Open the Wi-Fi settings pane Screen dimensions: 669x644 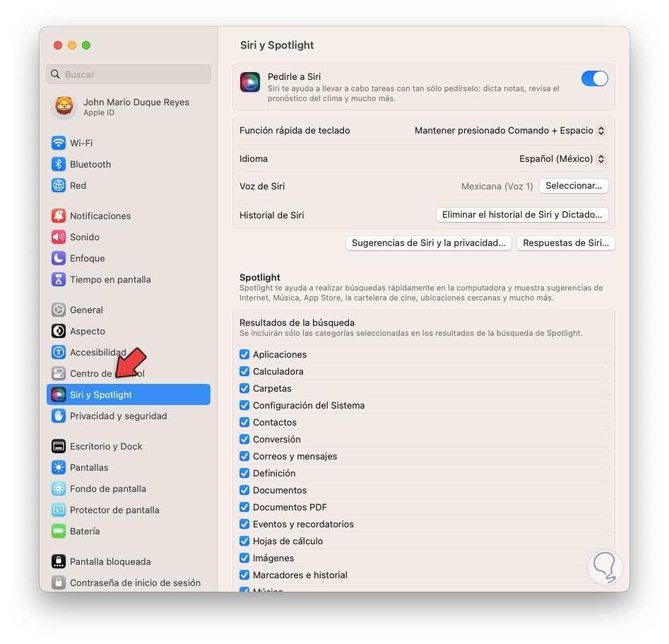point(129,143)
